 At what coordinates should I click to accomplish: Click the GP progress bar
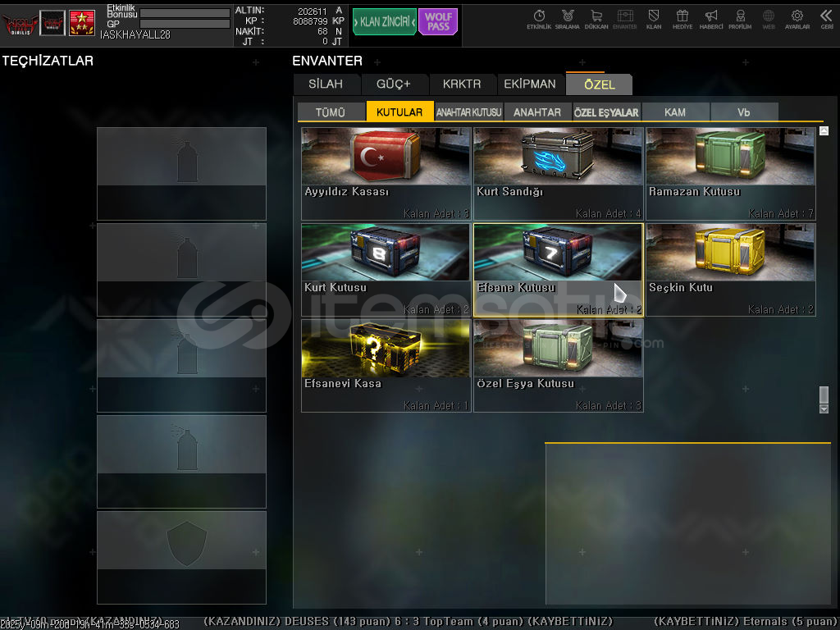pyautogui.click(x=185, y=24)
